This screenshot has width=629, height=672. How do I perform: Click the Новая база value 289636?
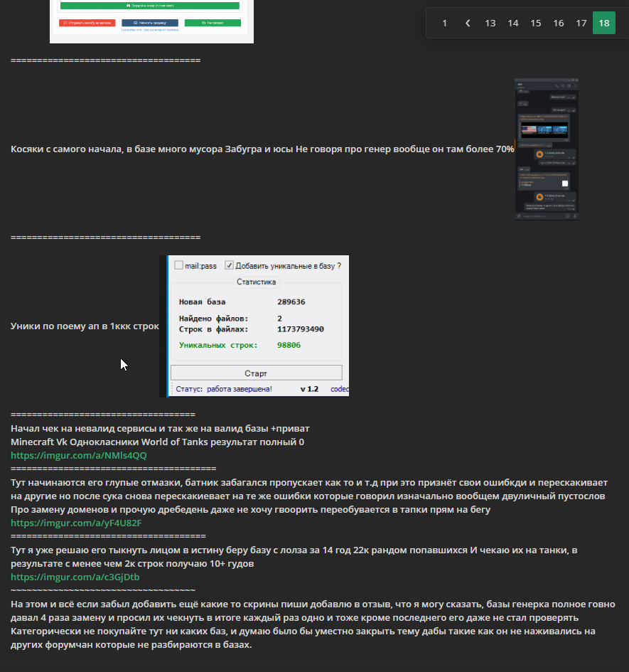[291, 302]
